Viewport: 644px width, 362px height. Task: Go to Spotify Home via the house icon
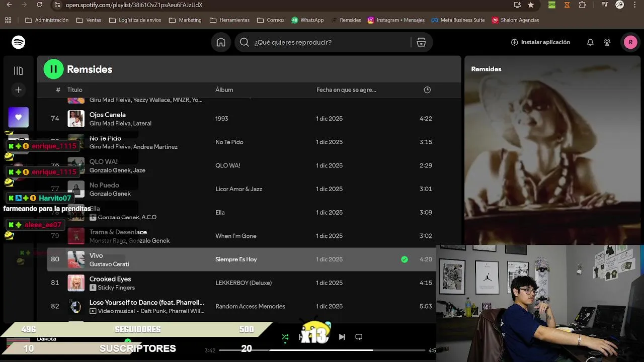coord(221,42)
